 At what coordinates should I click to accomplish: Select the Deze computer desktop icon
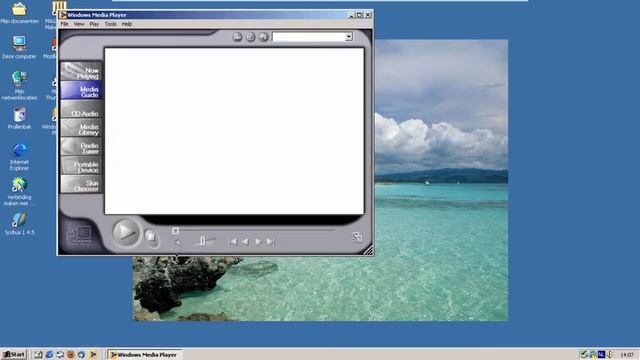(x=19, y=47)
